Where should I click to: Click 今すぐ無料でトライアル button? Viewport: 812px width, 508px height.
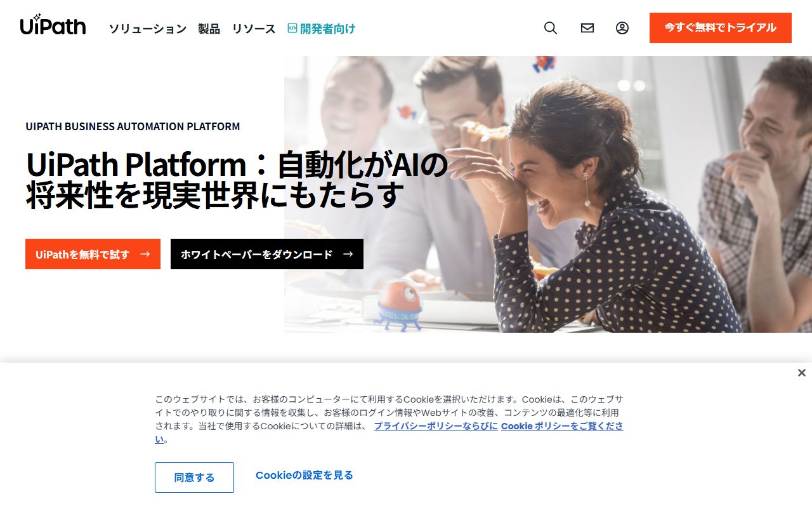click(721, 28)
